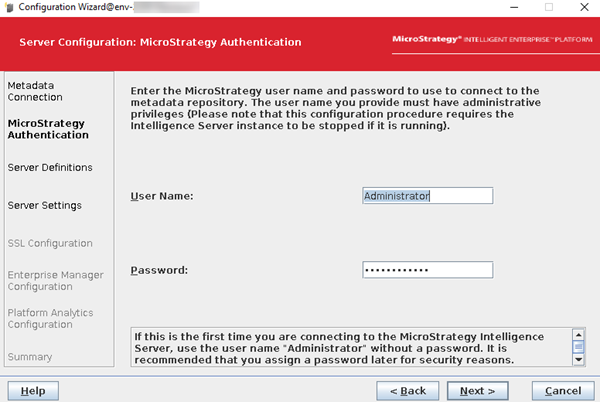The width and height of the screenshot is (600, 402).
Task: Click the Configuration Wizard title bar icon
Action: 9,8
